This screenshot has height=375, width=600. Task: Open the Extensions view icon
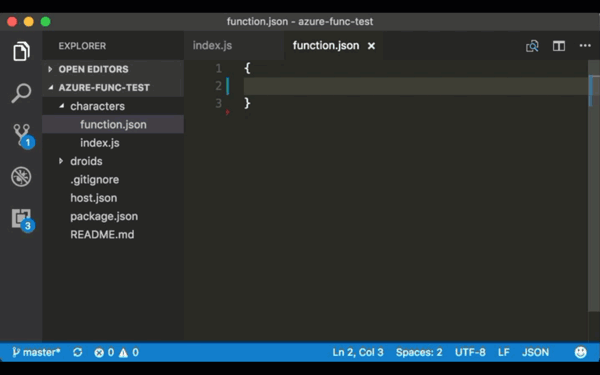23,220
